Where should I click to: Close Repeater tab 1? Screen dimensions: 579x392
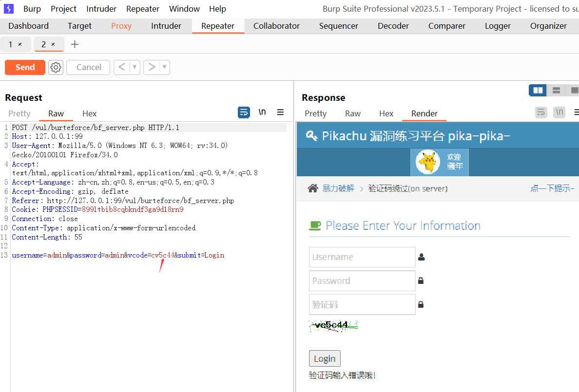pos(20,44)
